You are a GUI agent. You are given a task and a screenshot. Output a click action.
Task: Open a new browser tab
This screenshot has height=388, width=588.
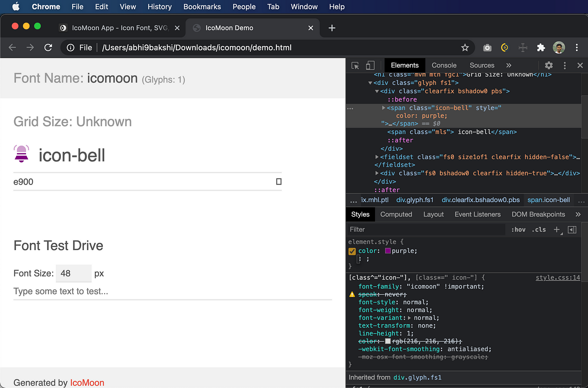332,28
